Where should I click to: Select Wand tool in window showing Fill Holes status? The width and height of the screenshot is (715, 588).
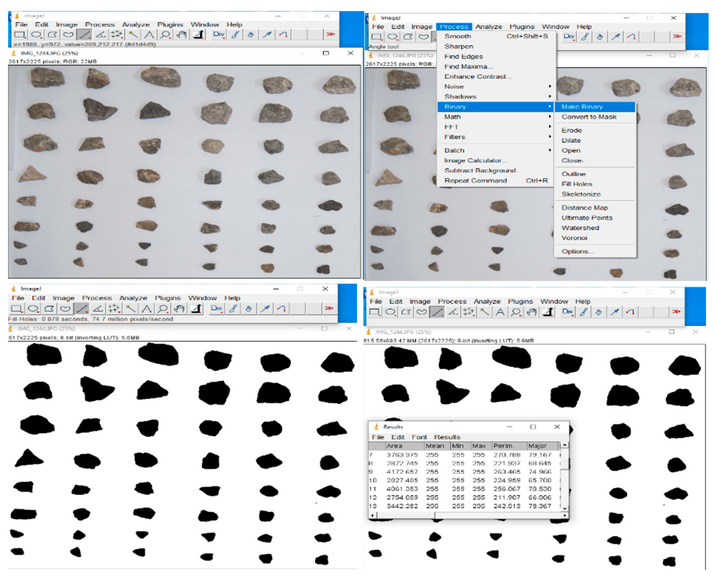click(130, 309)
